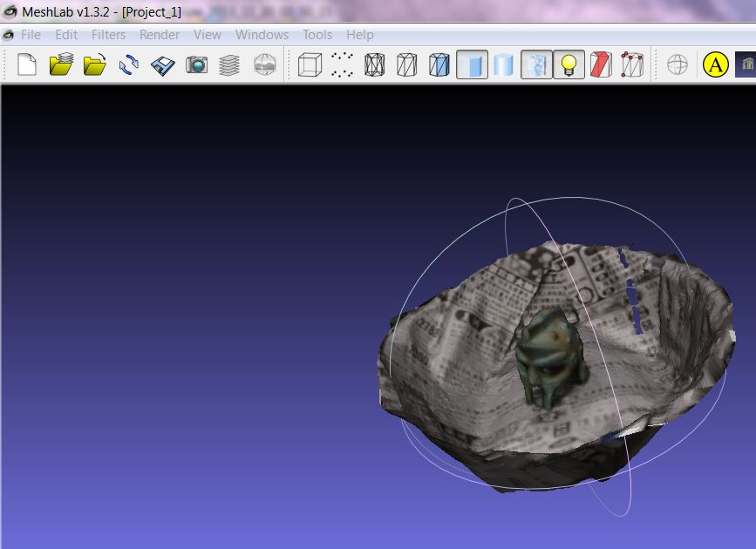Reload the mesh with the blue arrows icon
This screenshot has width=756, height=549.
pyautogui.click(x=129, y=64)
